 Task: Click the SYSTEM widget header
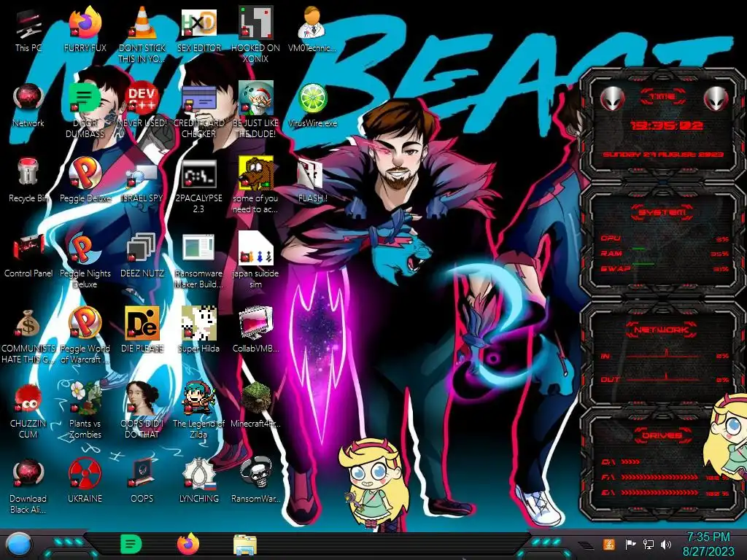(662, 212)
